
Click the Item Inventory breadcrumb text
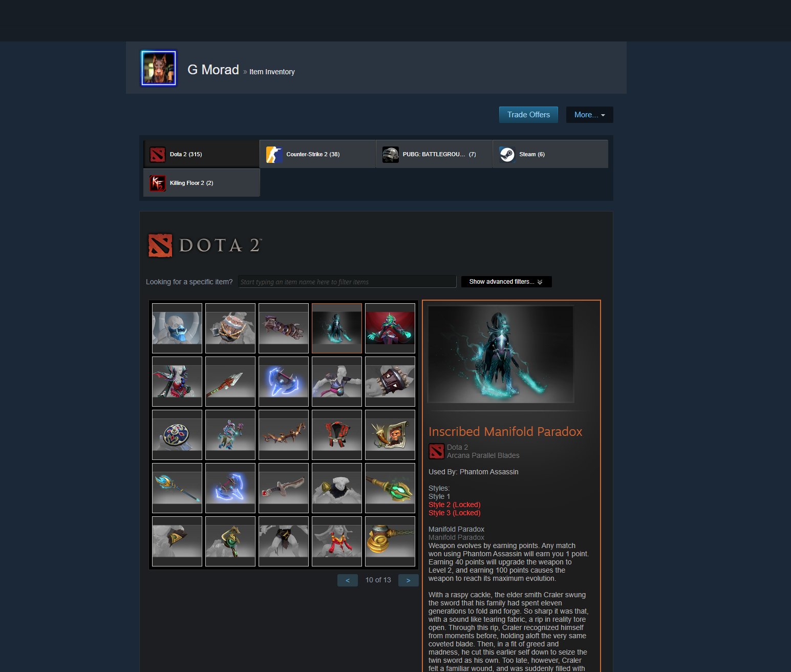[272, 72]
